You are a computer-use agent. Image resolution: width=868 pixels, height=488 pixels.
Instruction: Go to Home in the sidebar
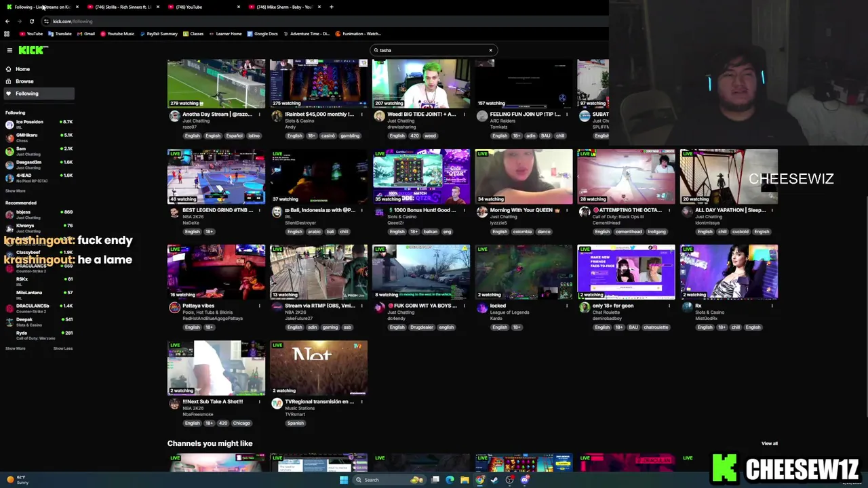(x=22, y=69)
